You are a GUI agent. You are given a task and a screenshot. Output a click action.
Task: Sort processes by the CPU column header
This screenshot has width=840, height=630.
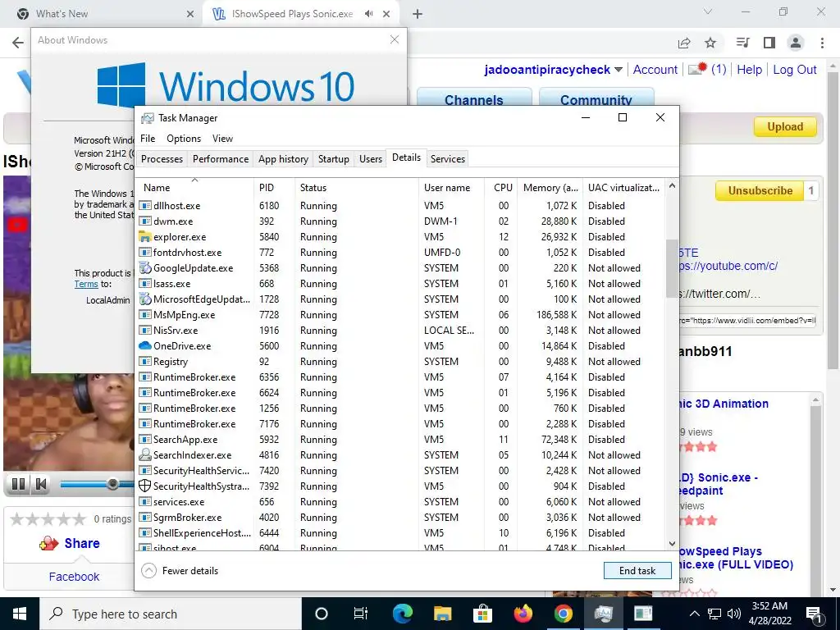[503, 188]
